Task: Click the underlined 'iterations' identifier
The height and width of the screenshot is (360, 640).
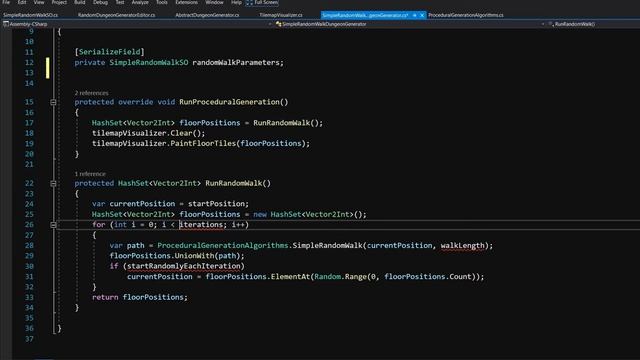Action: 201,225
